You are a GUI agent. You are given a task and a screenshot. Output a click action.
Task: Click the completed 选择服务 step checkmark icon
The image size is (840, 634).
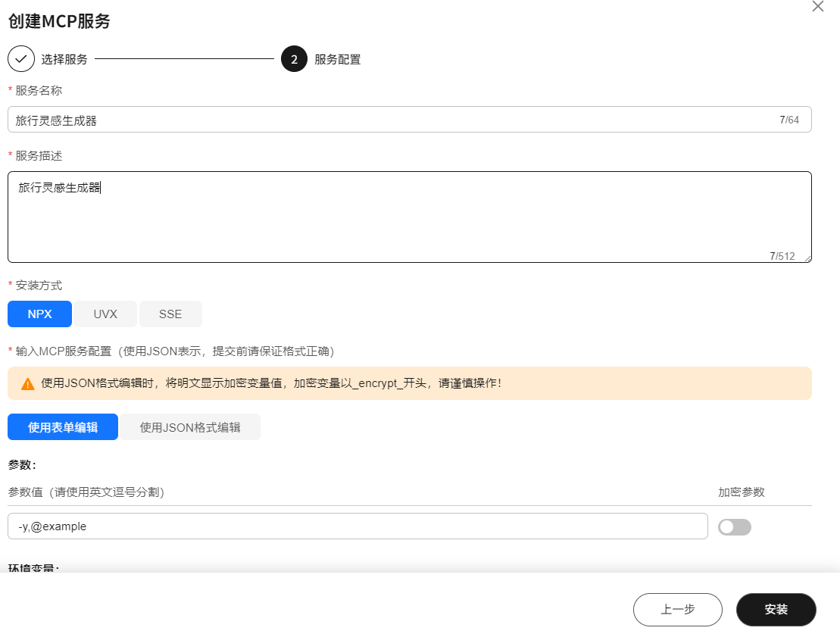point(21,59)
